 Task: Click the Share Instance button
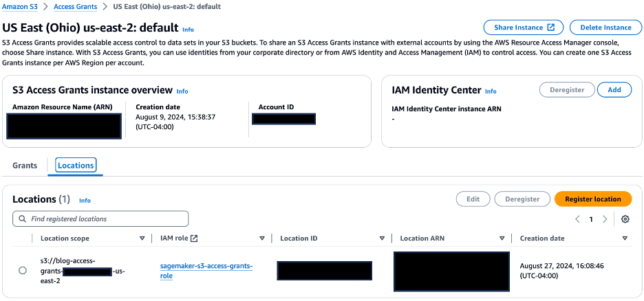[x=524, y=27]
